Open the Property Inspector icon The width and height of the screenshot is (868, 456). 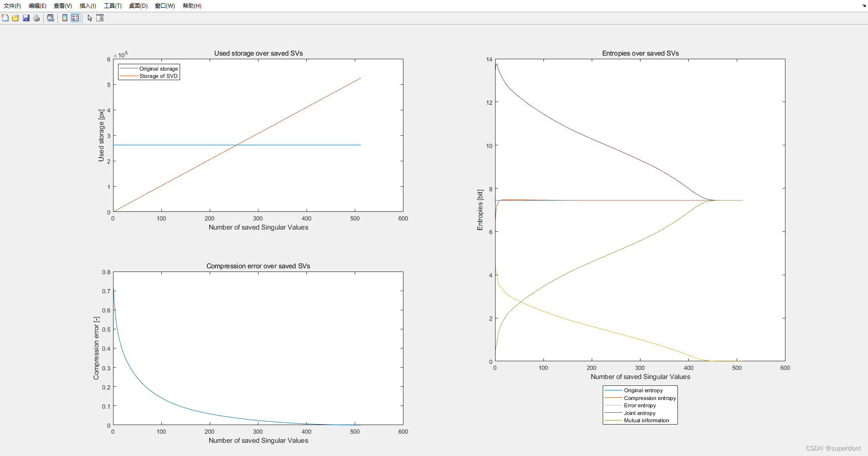pyautogui.click(x=100, y=18)
